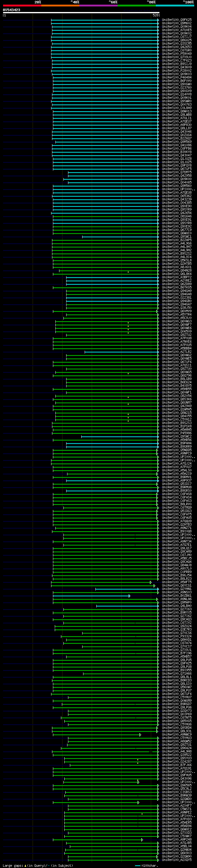Screen dimensions: 197x868
Task: Select UniRef100_Q9SWC2 entry
Action: tap(177, 437)
